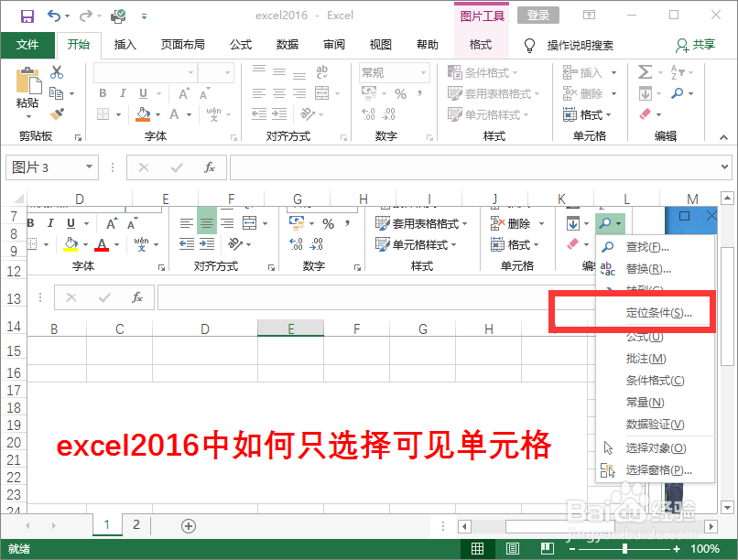The height and width of the screenshot is (560, 738).
Task: Click the vertical scrollbar down arrow
Action: (x=727, y=508)
